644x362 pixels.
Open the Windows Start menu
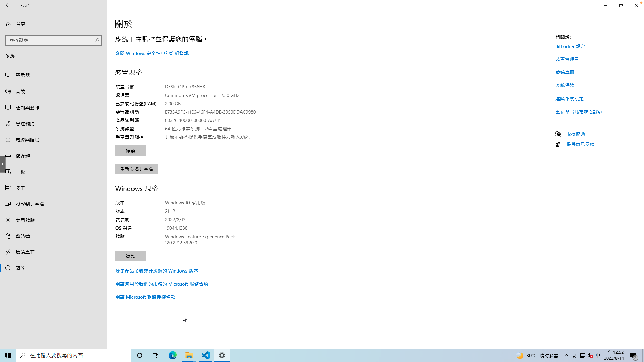pyautogui.click(x=8, y=355)
